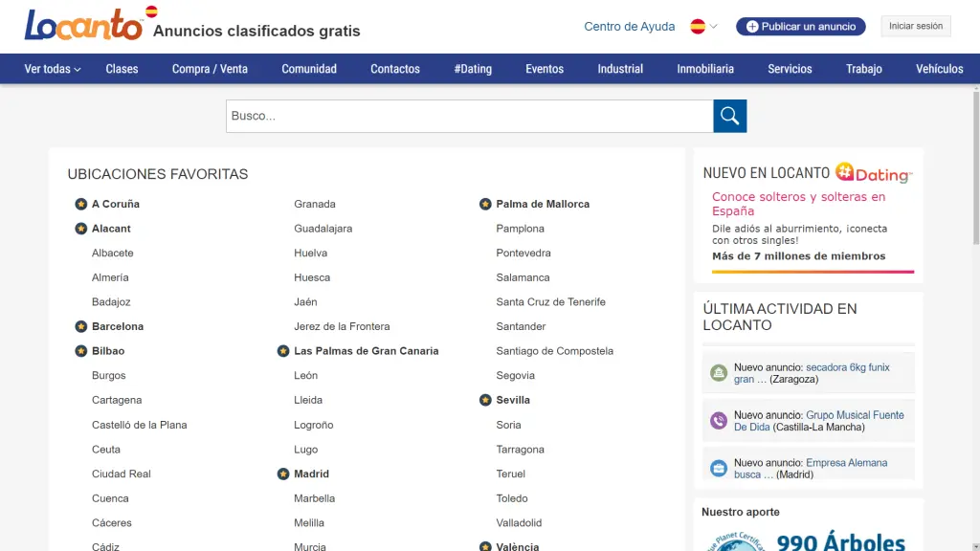The height and width of the screenshot is (551, 980).
Task: Open the Spain flag country dropdown
Action: (703, 27)
